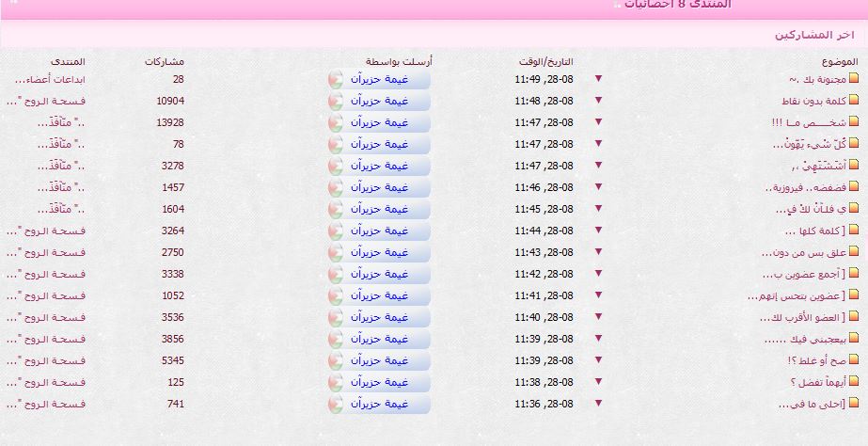Click the down arrow in the 11:38 row

pyautogui.click(x=597, y=382)
